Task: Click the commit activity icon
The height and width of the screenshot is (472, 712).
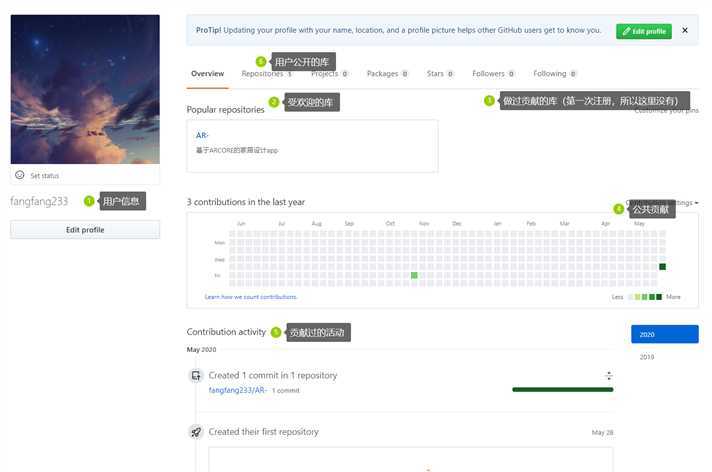Action: click(196, 376)
